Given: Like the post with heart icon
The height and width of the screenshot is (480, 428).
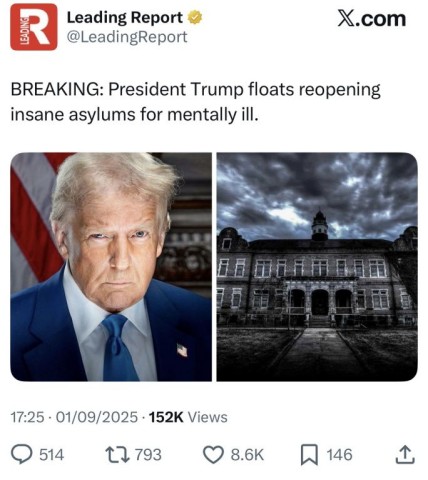Looking at the screenshot, I should coord(213,455).
